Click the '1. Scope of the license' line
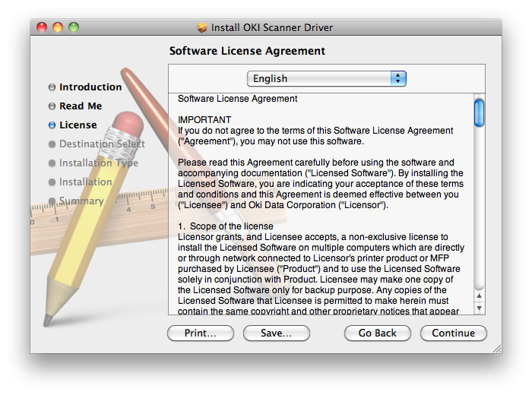Image resolution: width=532 pixels, height=395 pixels. [x=225, y=226]
